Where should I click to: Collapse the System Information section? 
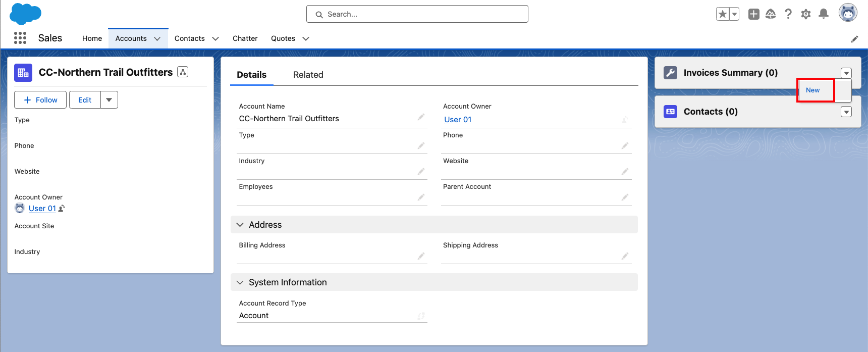240,282
